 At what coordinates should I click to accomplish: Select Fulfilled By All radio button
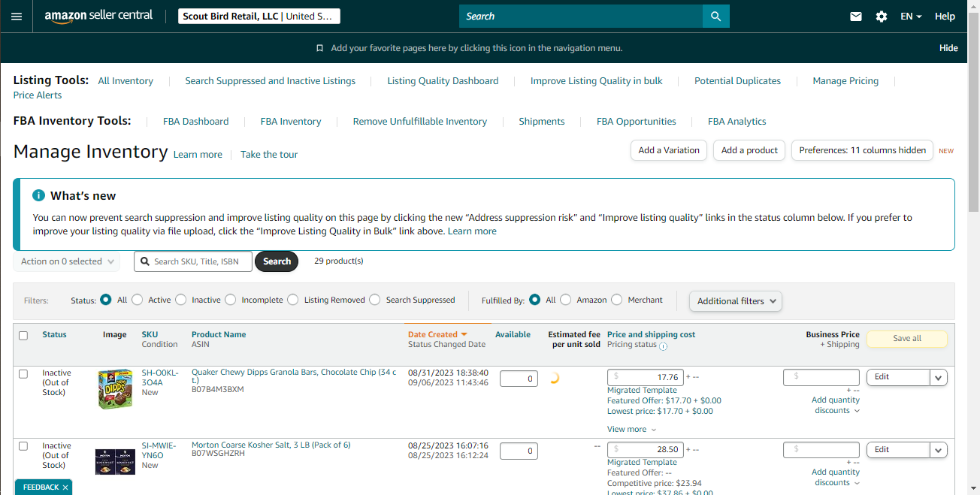(x=535, y=300)
